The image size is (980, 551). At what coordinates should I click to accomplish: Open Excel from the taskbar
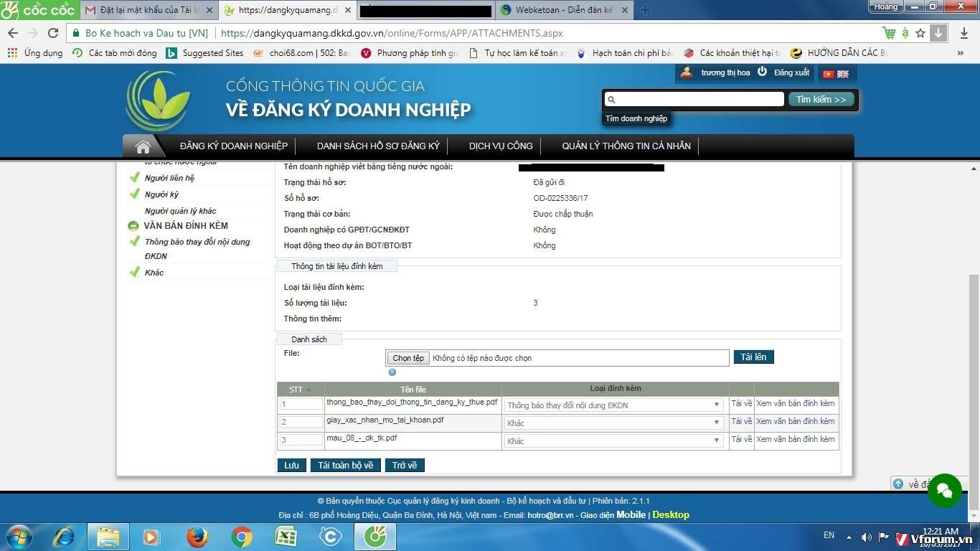coord(286,536)
